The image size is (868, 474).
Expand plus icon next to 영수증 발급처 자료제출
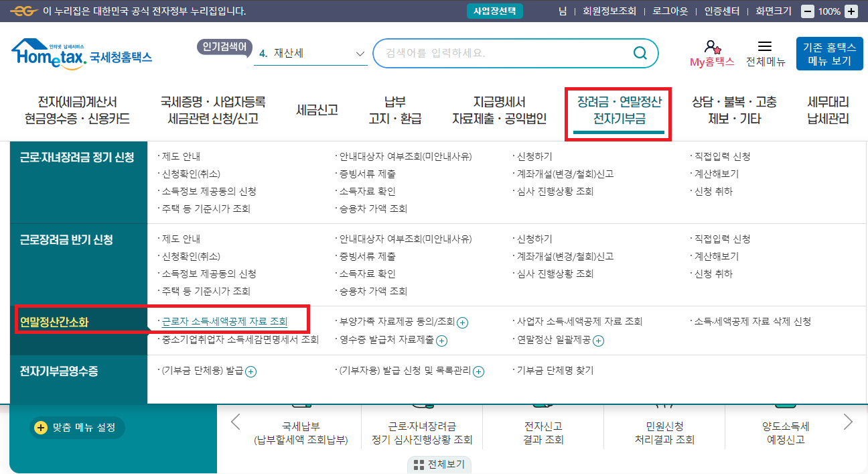point(441,341)
